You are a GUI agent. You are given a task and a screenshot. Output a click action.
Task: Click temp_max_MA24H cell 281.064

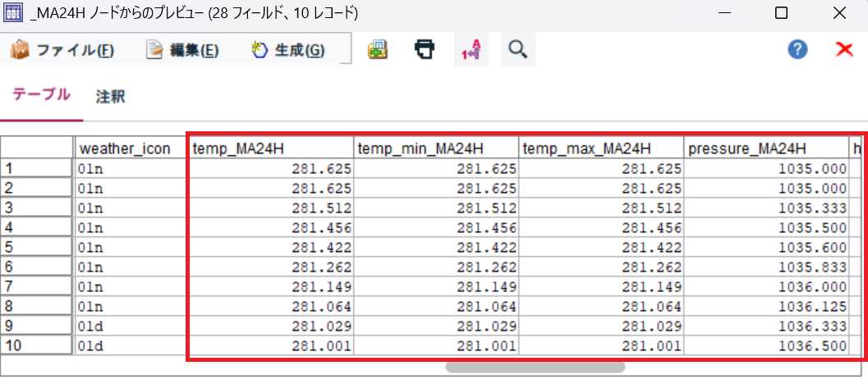point(600,307)
